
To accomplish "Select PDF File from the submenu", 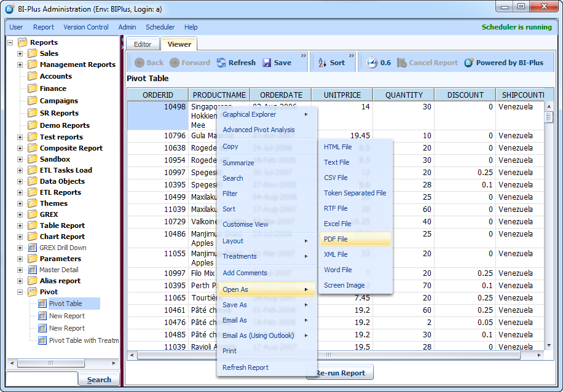I will tap(336, 239).
